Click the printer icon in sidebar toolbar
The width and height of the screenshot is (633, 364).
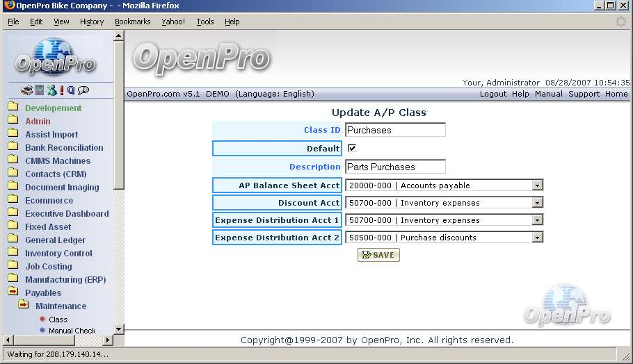coord(26,90)
